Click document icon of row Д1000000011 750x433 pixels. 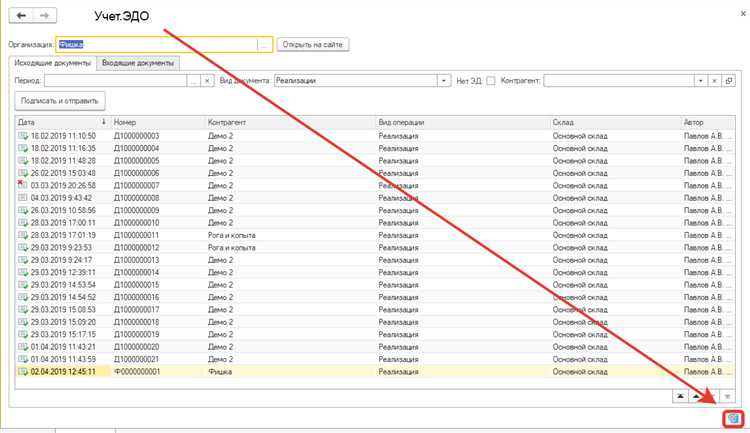pyautogui.click(x=23, y=235)
